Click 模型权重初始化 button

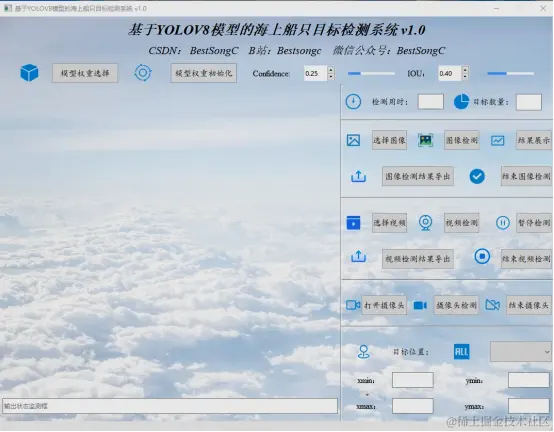204,73
